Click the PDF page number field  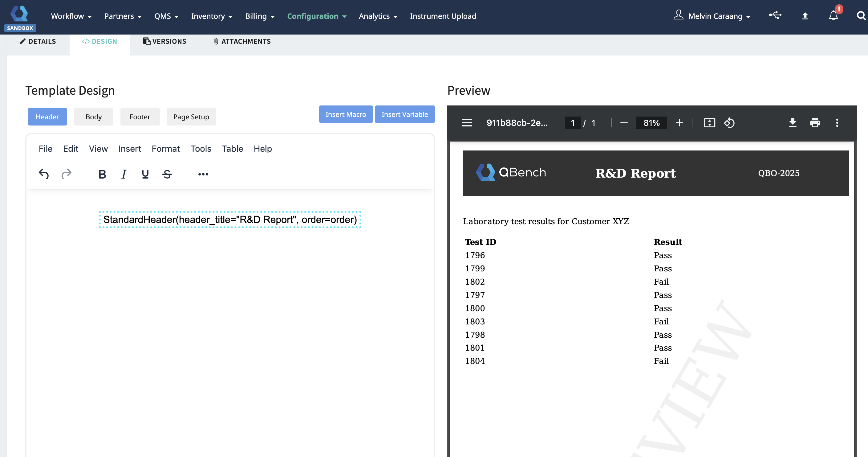[573, 123]
